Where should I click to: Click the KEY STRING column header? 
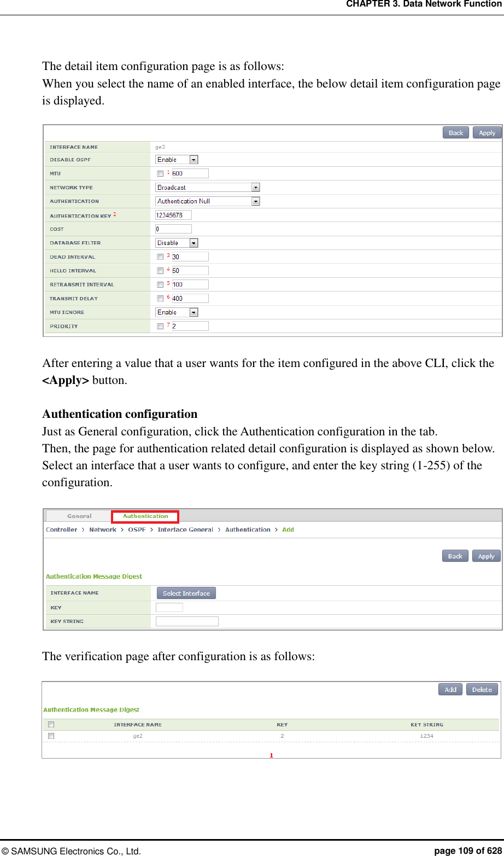tap(427, 725)
